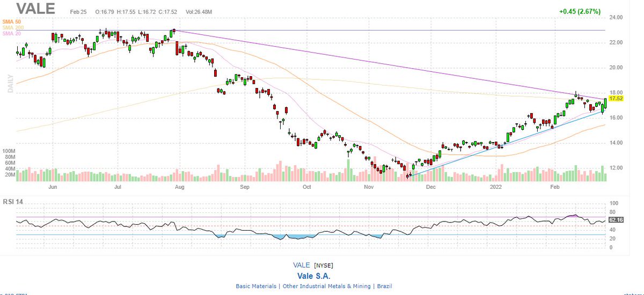Open the Basic Materials sector link
644x295 pixels.
(x=256, y=286)
